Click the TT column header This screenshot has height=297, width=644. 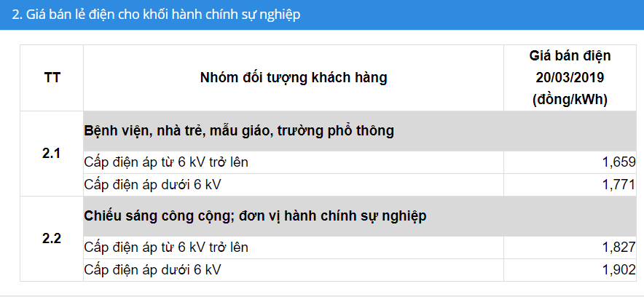tap(52, 78)
